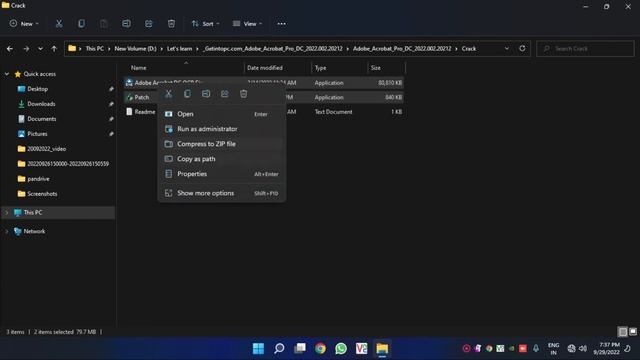640x360 pixels.
Task: Click Show more options
Action: coord(222,193)
